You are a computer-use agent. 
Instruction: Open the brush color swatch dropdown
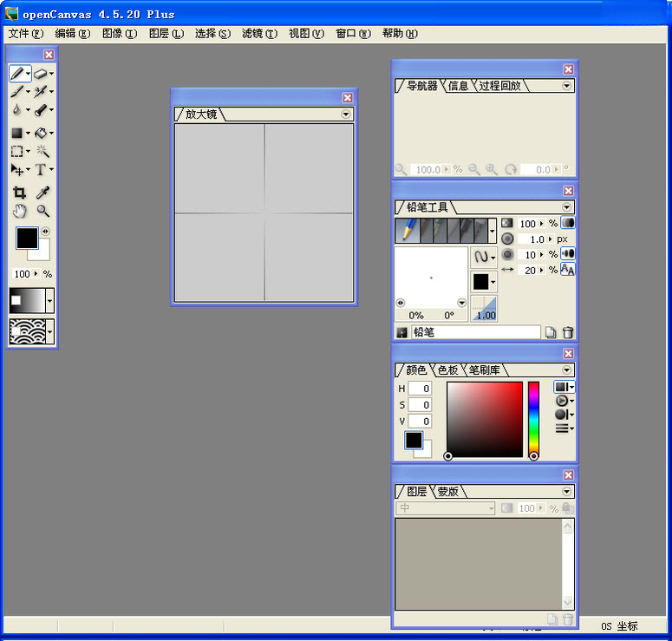click(x=484, y=282)
